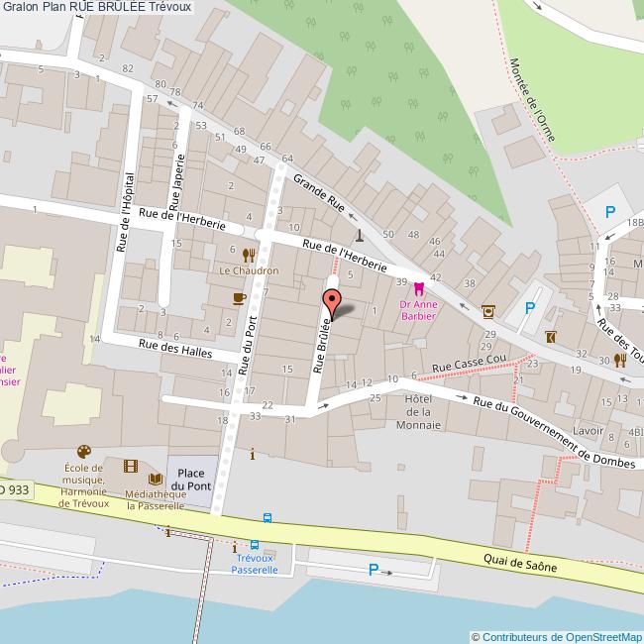Select the parking P icon by the riverside
This screenshot has width=644, height=644.
coord(374,570)
